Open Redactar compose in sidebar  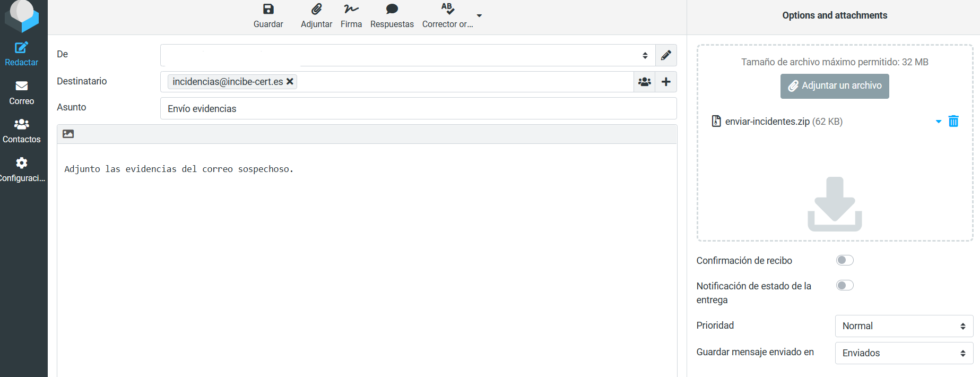tap(22, 54)
